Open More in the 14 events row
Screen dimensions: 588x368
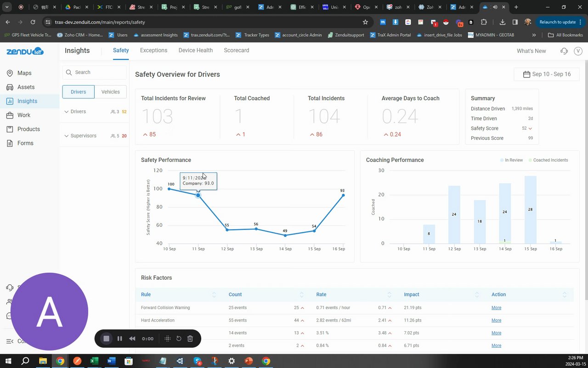coord(496,333)
